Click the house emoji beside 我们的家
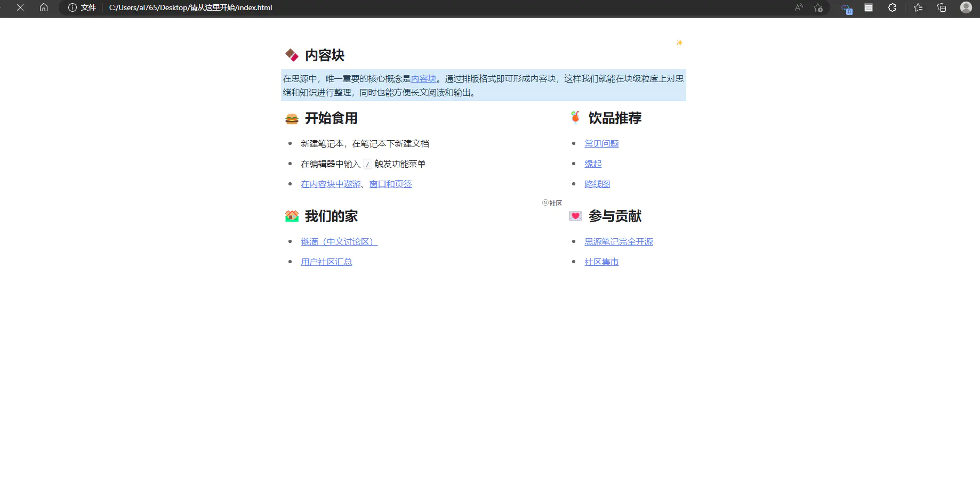 (x=292, y=216)
